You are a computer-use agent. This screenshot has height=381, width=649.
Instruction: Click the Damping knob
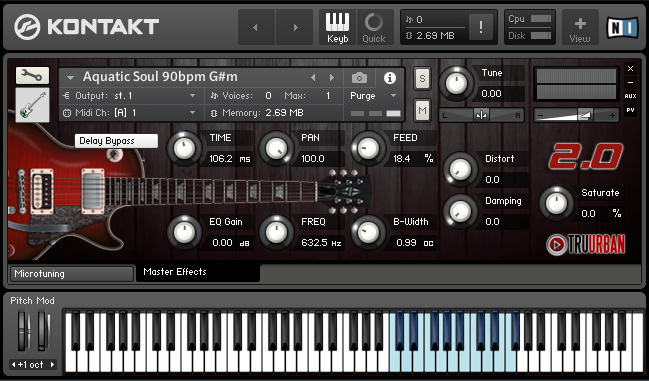[x=460, y=211]
